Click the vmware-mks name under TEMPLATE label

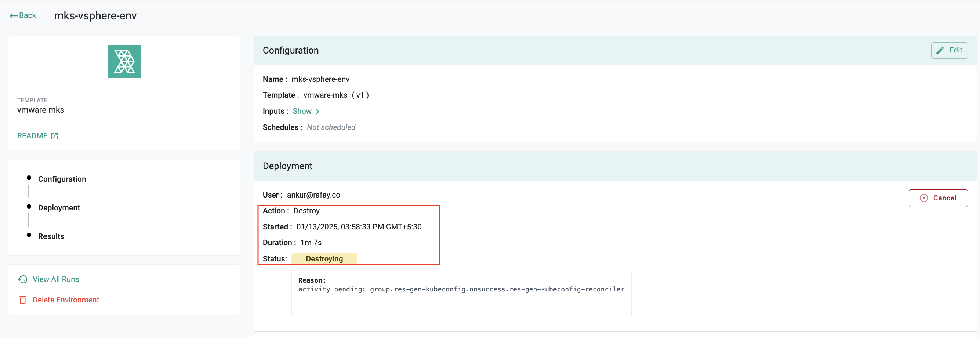coord(41,110)
